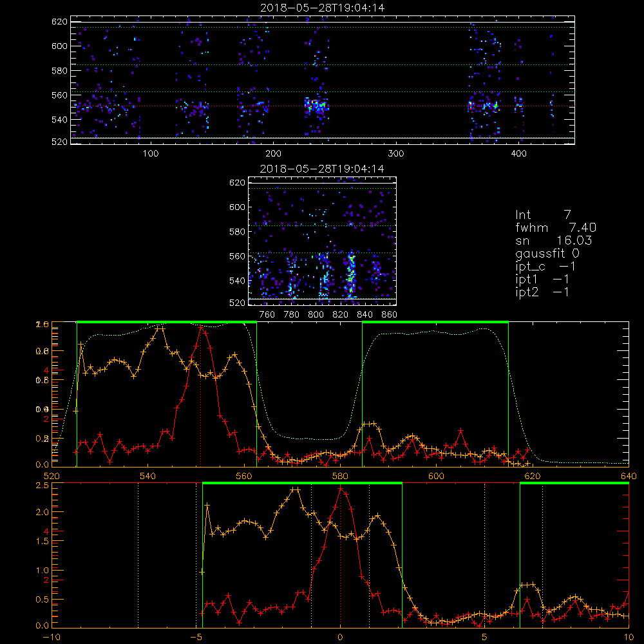Click the red profile peak in the upper line plot
This screenshot has height=644, width=644.
201,328
